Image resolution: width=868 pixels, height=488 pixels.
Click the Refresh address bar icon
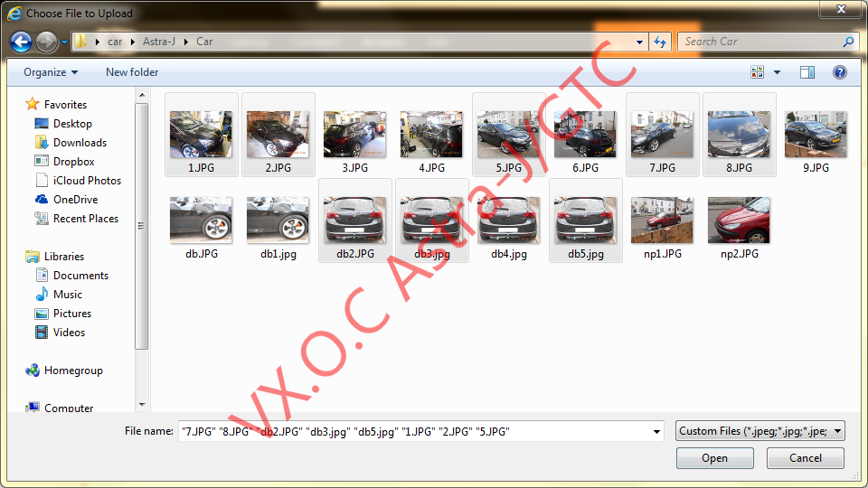tap(660, 42)
